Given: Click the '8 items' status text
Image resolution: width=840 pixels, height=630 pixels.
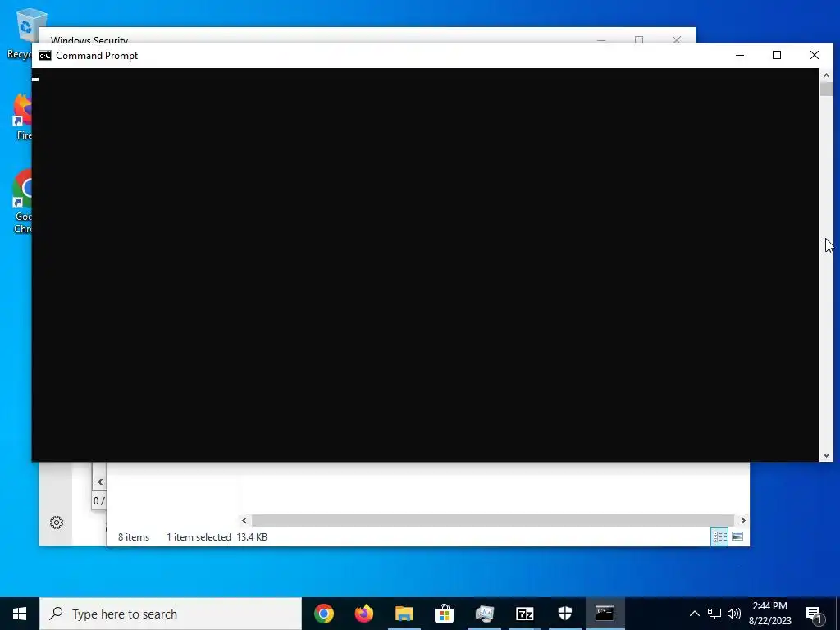Looking at the screenshot, I should point(134,536).
